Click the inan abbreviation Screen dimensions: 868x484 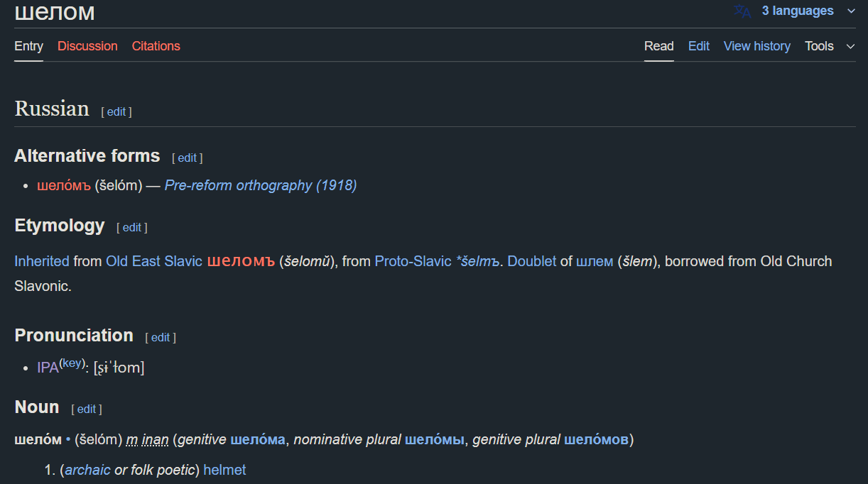pyautogui.click(x=155, y=440)
